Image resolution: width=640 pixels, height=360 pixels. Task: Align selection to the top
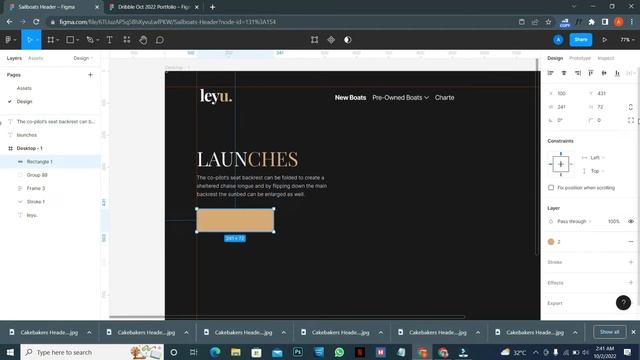(591, 73)
